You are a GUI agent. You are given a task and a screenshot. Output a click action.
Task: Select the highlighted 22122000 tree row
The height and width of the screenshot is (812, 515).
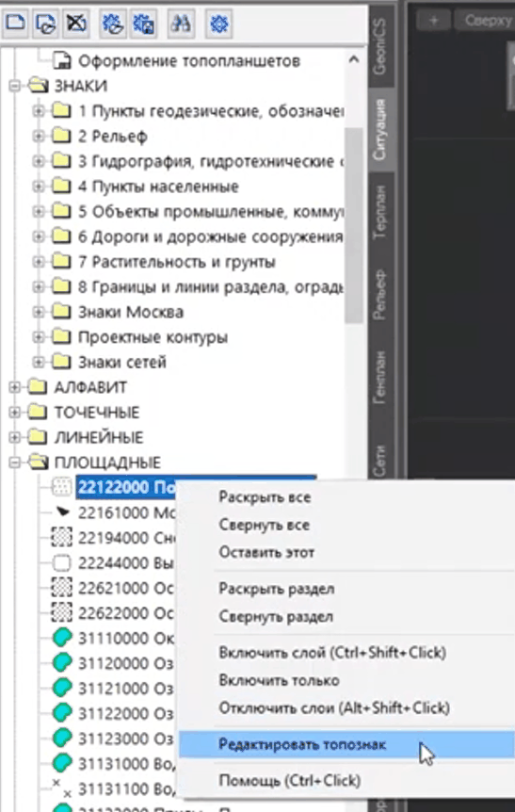(196, 487)
